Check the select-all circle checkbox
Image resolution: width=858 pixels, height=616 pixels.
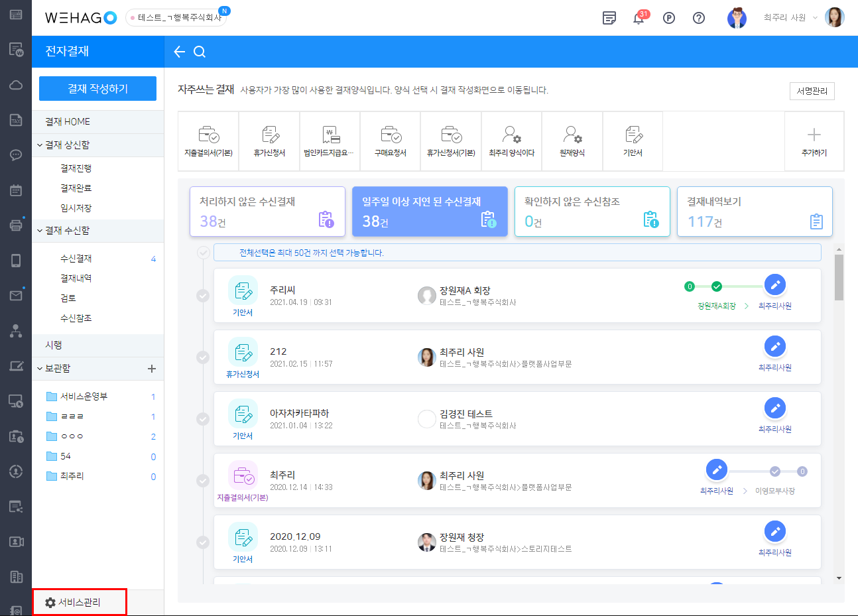click(204, 253)
